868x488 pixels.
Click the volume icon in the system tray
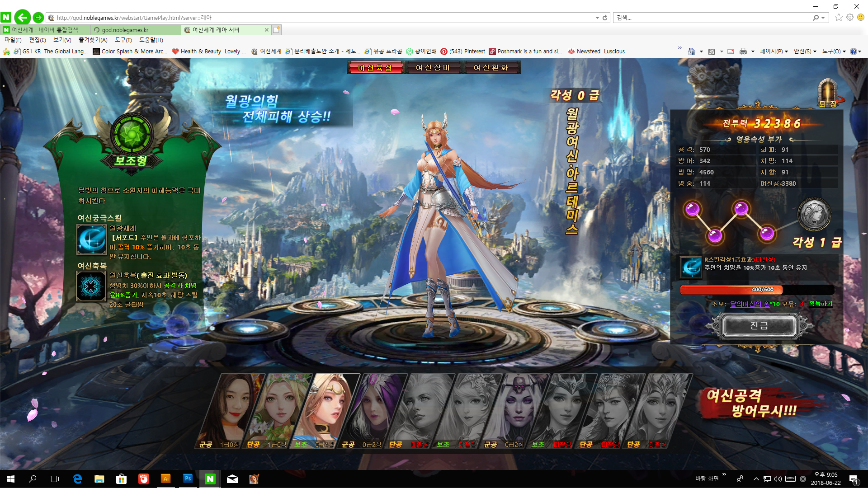[778, 479]
